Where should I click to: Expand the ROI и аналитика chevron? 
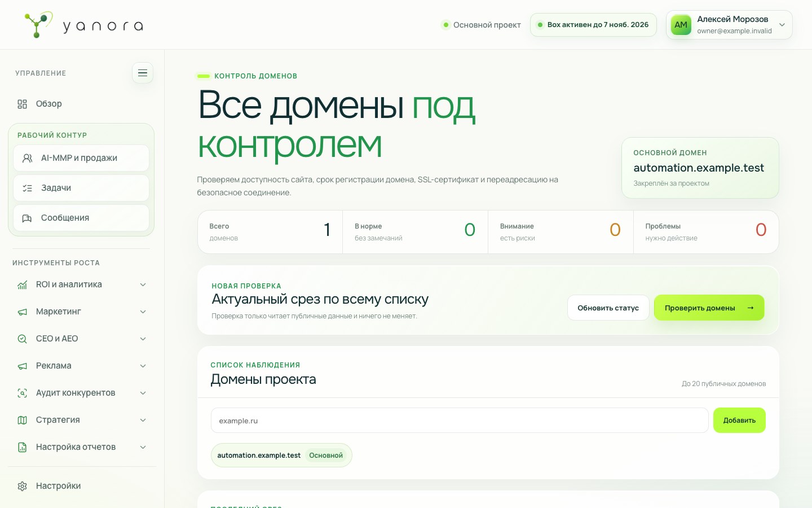point(143,284)
